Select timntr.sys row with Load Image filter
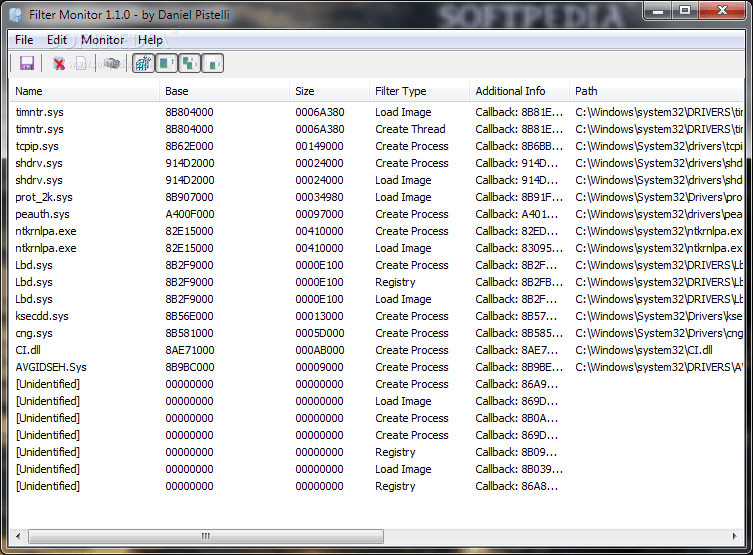 pos(376,112)
